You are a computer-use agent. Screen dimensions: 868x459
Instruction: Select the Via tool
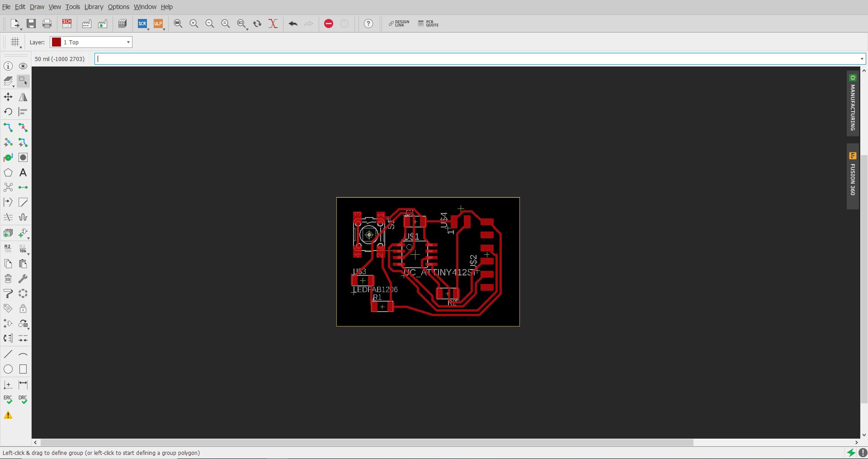[x=8, y=157]
